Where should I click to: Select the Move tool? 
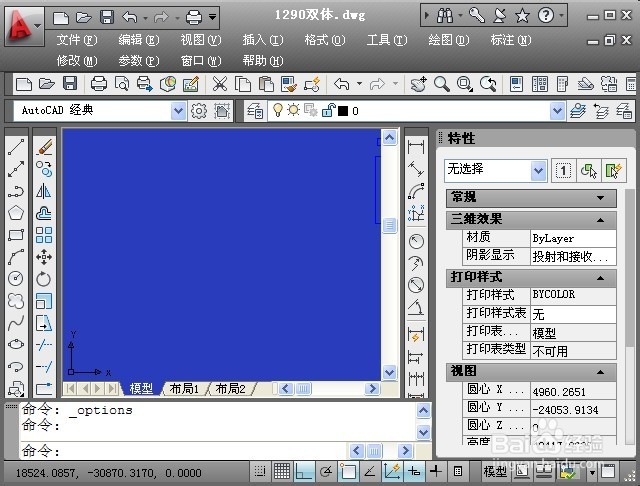click(x=44, y=257)
